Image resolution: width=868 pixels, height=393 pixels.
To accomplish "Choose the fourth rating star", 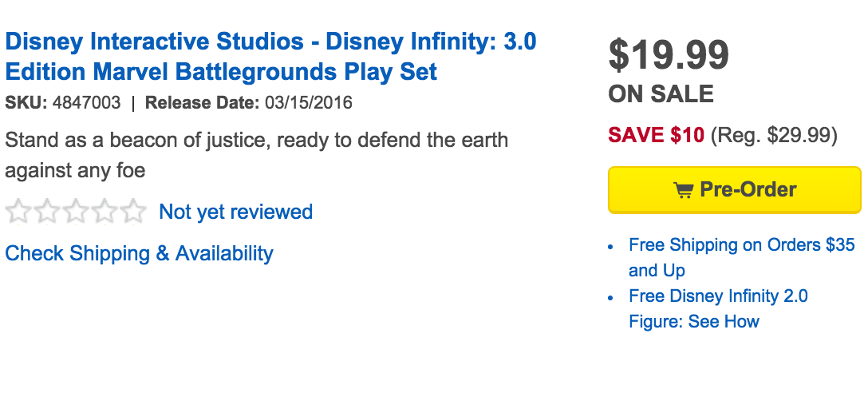I will pyautogui.click(x=105, y=212).
